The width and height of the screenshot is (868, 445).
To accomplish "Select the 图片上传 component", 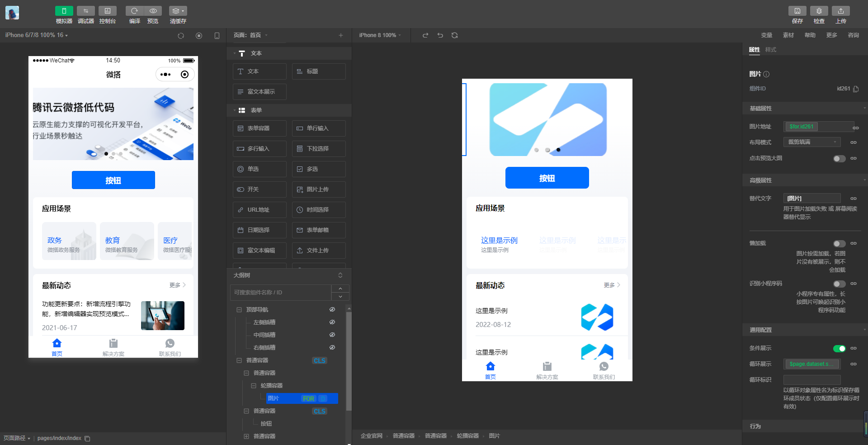I will pos(319,189).
